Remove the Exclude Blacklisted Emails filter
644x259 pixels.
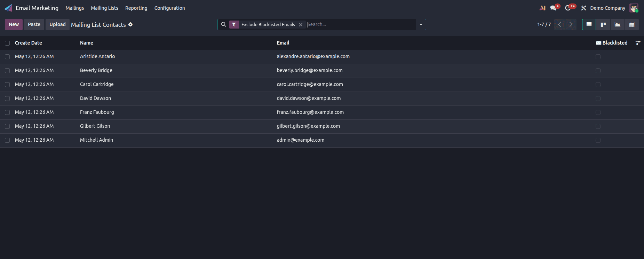(x=301, y=25)
